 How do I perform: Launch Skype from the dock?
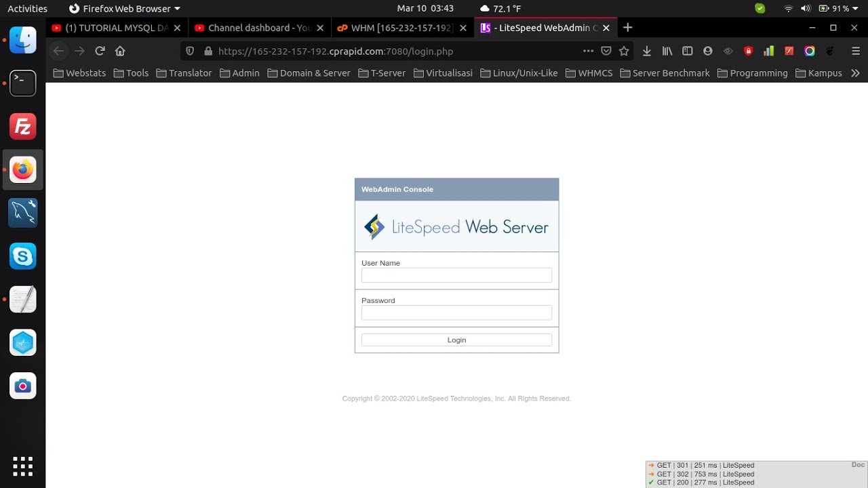tap(23, 256)
